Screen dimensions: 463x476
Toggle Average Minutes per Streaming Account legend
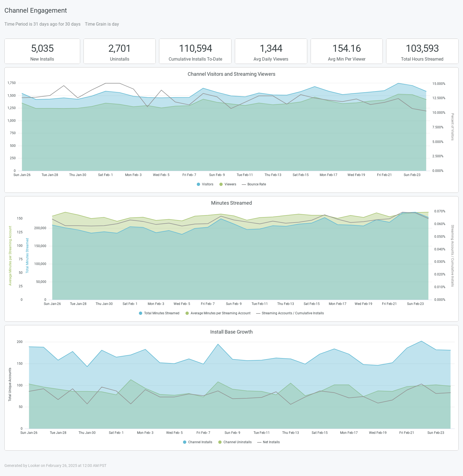coord(218,313)
